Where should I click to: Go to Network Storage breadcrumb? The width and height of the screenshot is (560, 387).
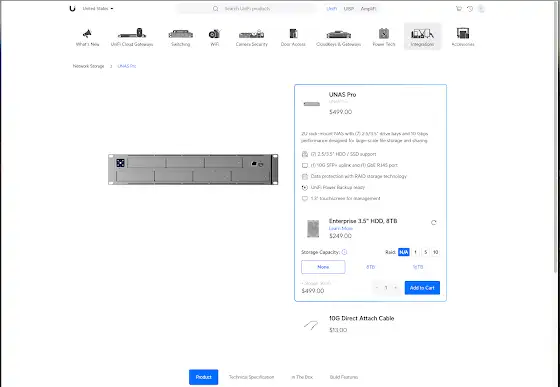(89, 66)
